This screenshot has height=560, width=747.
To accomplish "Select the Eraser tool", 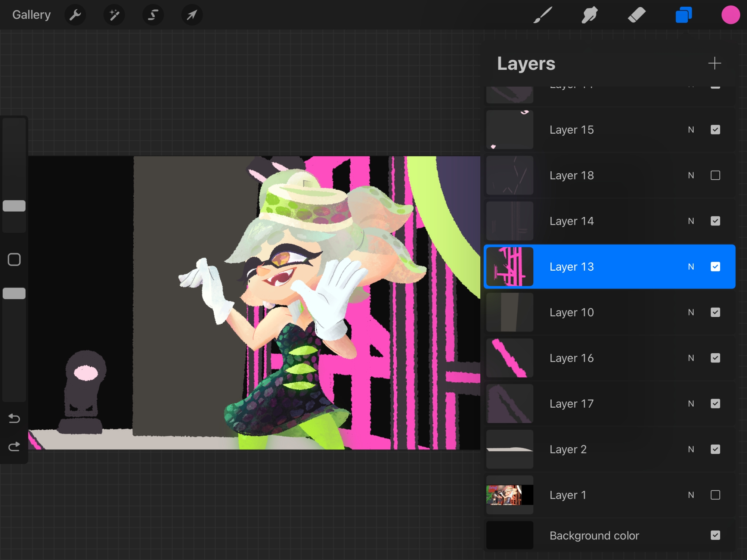I will (636, 15).
